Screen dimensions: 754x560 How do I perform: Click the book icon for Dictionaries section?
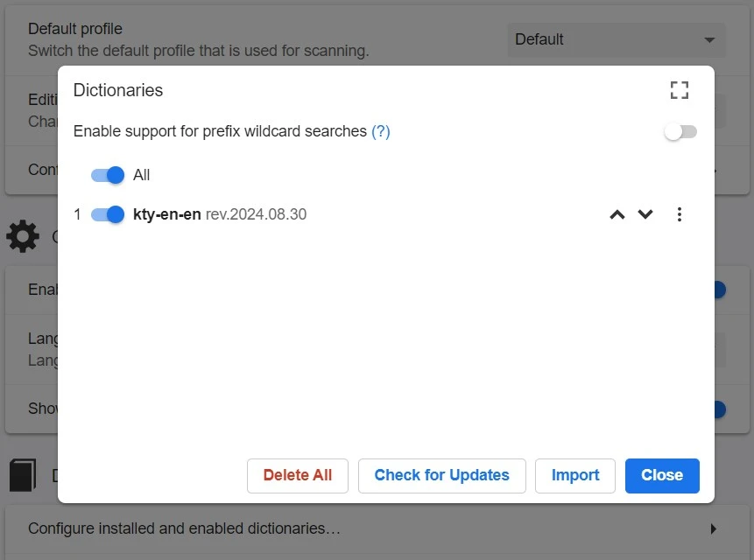pyautogui.click(x=23, y=475)
